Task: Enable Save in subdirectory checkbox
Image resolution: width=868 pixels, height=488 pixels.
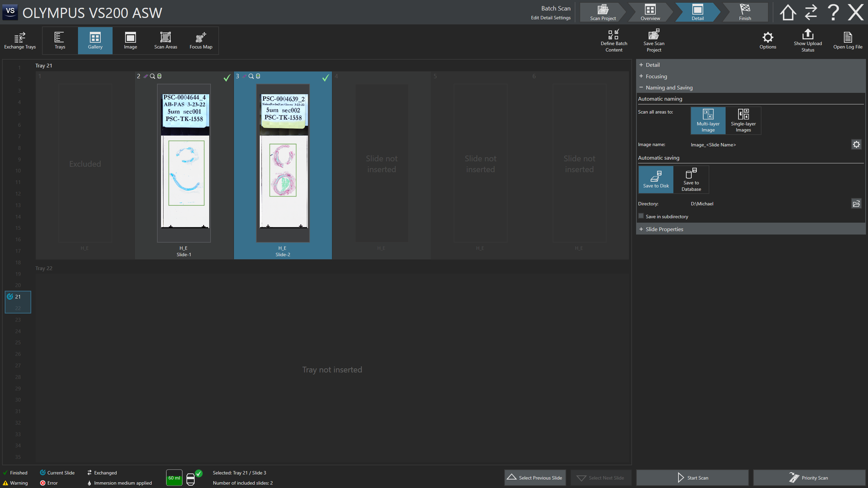Action: pyautogui.click(x=641, y=216)
